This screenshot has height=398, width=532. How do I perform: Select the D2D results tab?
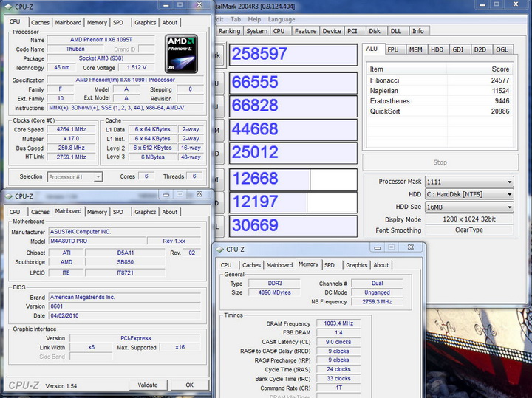click(x=480, y=49)
